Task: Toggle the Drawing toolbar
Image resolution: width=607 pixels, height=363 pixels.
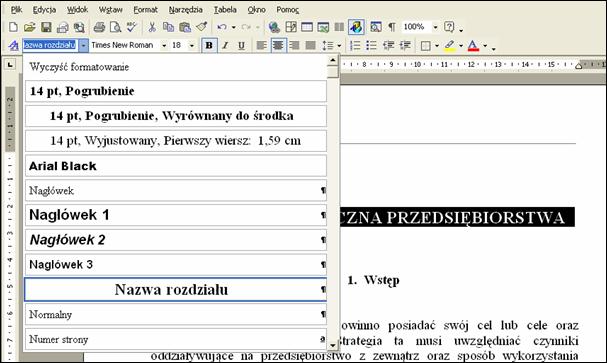Action: coord(356,27)
